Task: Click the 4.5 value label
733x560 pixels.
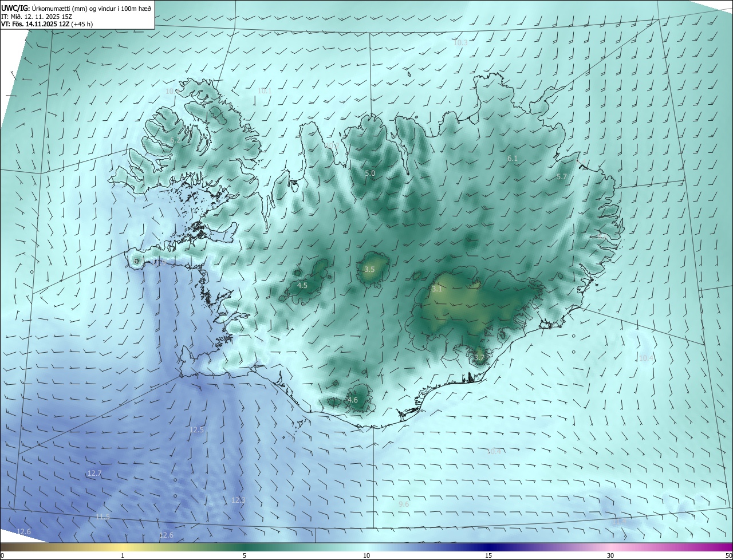Action: tap(302, 285)
